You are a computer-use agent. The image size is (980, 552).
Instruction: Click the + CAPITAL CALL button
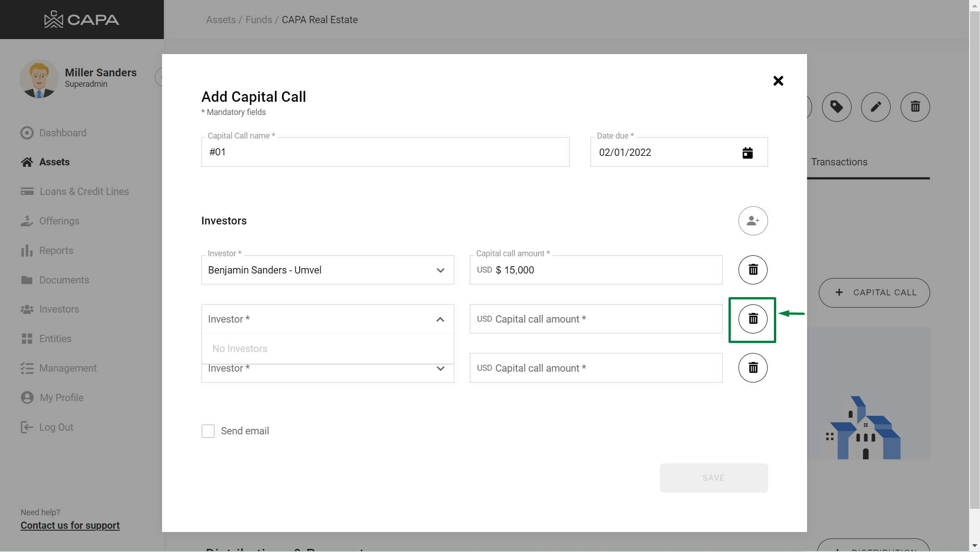[x=874, y=293]
